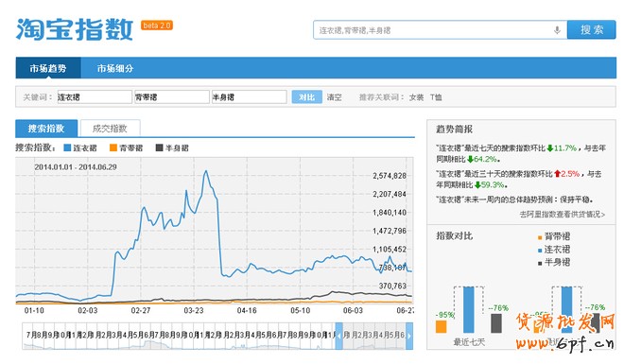Select the 搜索指数 tab
This screenshot has height=364, width=624.
point(46,129)
